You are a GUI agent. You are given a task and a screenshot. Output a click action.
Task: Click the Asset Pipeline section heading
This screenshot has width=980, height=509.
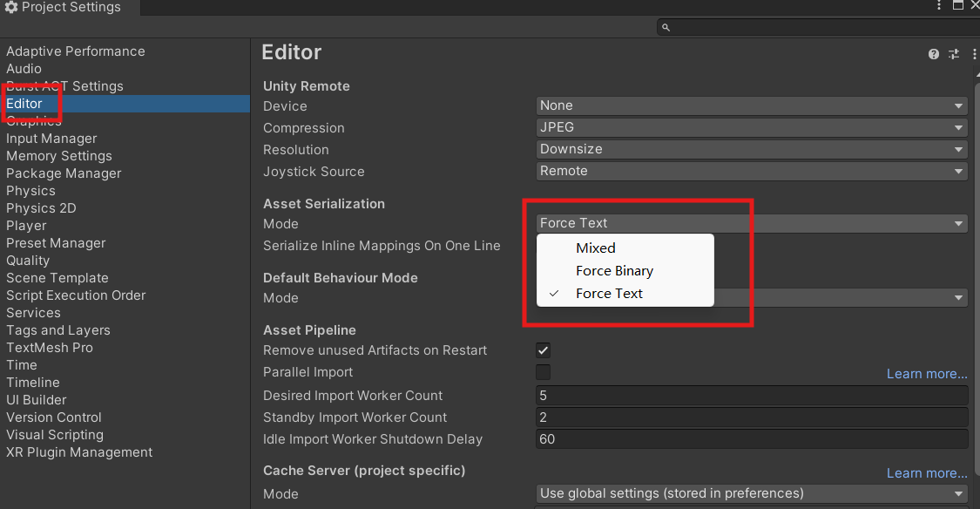[x=309, y=330]
